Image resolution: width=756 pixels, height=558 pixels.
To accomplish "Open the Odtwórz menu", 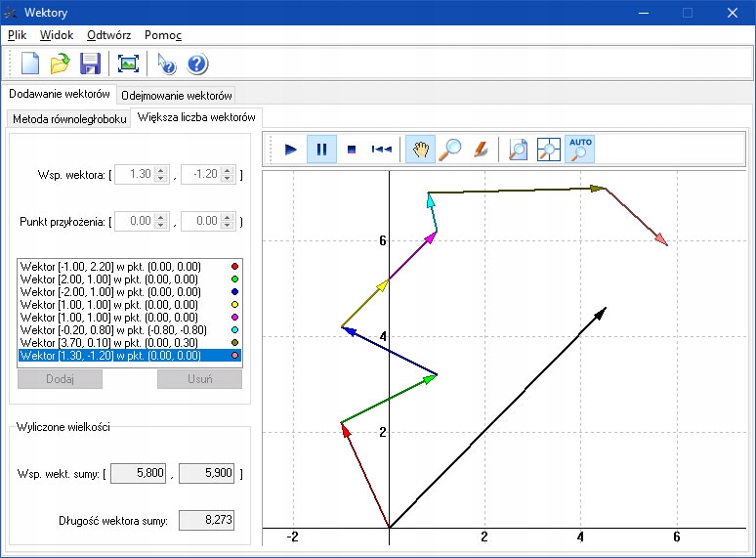I will click(109, 34).
